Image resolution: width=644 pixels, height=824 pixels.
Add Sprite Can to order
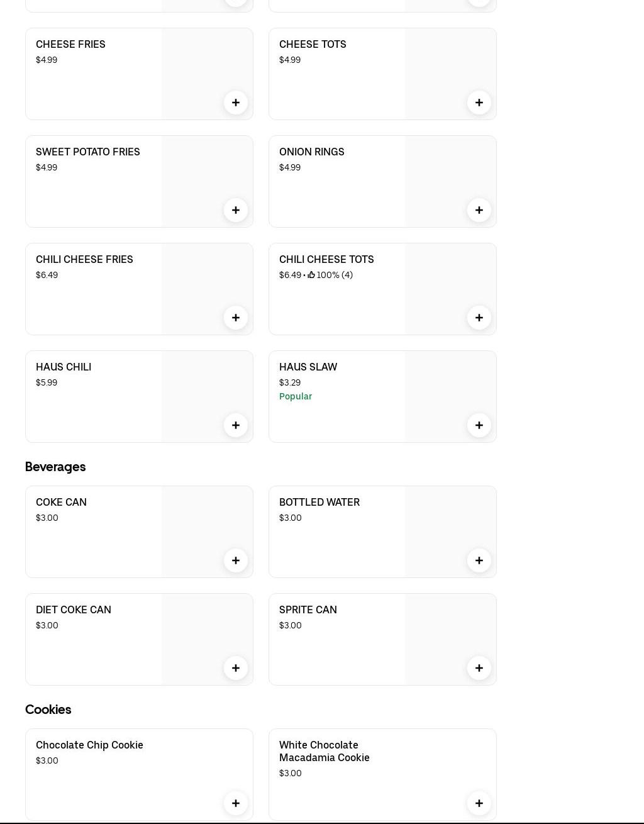[479, 668]
